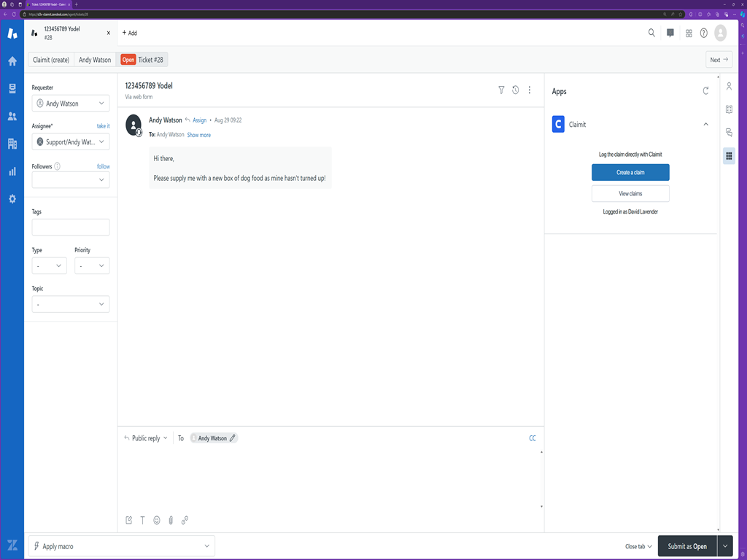Click the Create a claim button
The width and height of the screenshot is (747, 560).
tap(630, 173)
